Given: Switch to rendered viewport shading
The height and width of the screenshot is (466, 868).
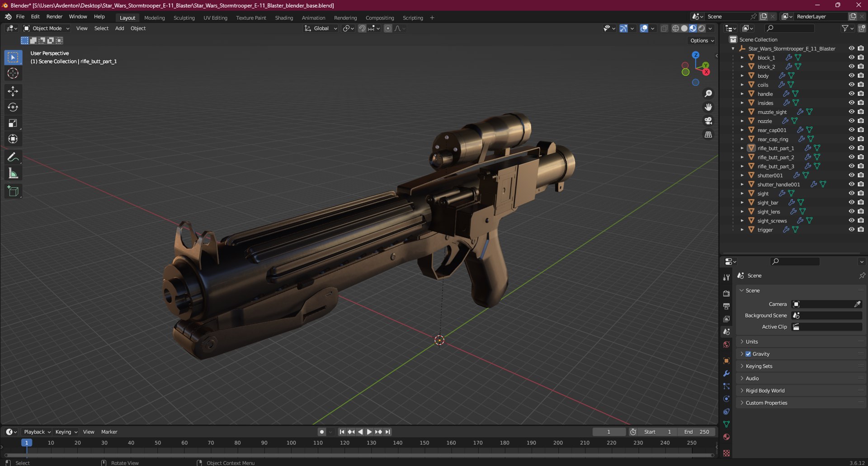Looking at the screenshot, I should tap(702, 28).
